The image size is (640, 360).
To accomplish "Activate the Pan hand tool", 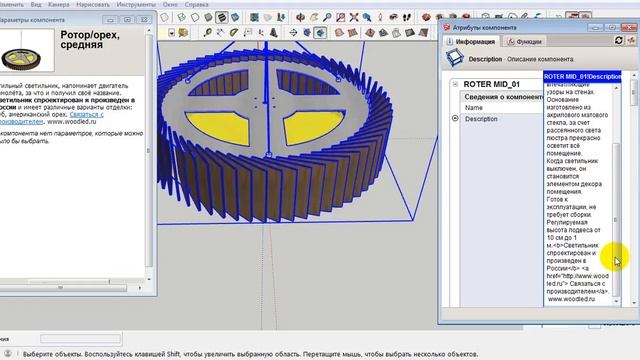I will click(314, 17).
